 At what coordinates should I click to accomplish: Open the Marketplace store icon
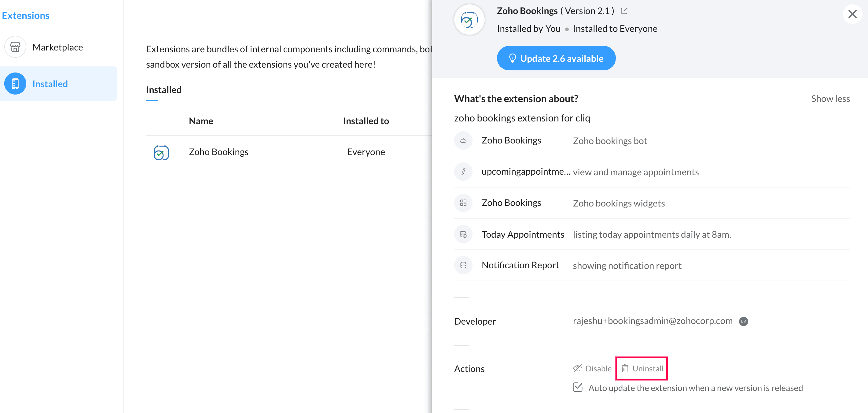[15, 47]
